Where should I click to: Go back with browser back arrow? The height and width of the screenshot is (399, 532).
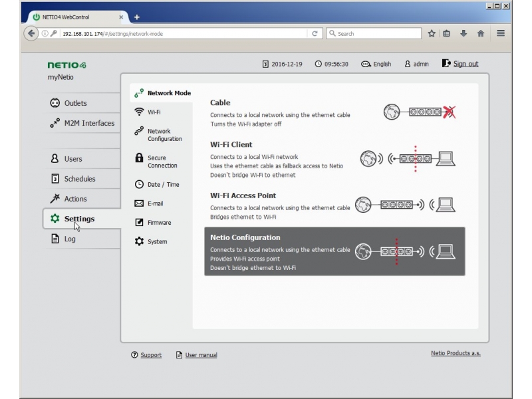(x=31, y=34)
